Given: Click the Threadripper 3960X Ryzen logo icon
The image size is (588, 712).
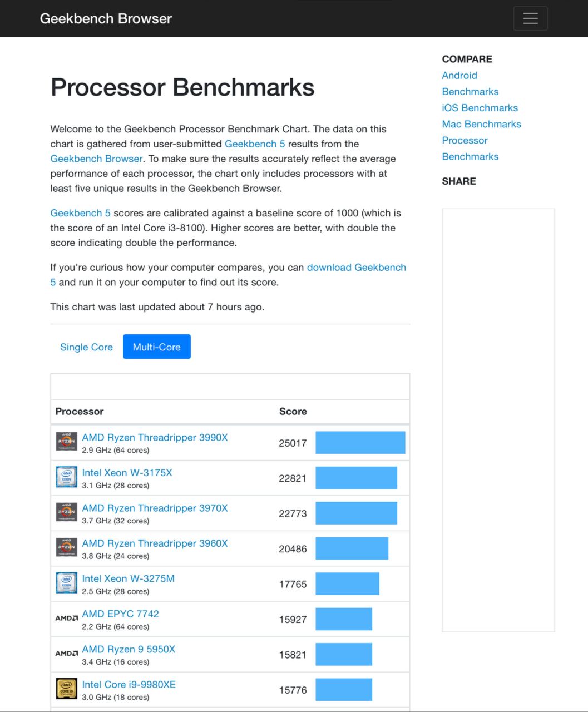Looking at the screenshot, I should (66, 548).
